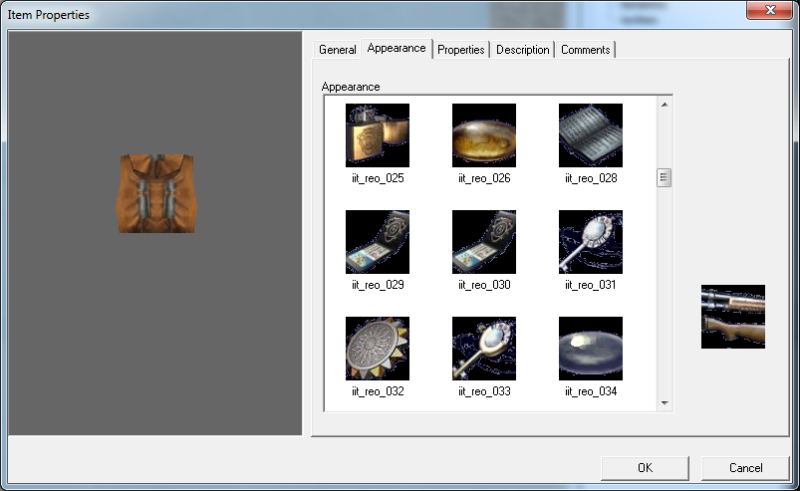
Task: Switch to the Description tab
Action: [522, 50]
